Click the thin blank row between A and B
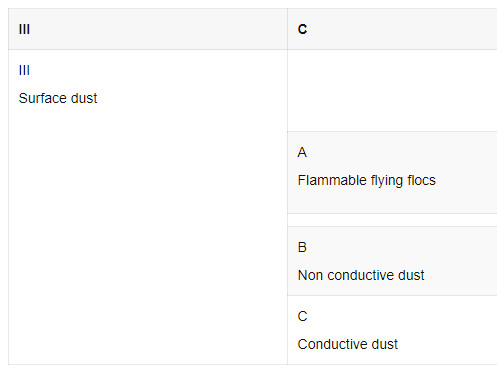This screenshot has height=373, width=497. (x=392, y=220)
